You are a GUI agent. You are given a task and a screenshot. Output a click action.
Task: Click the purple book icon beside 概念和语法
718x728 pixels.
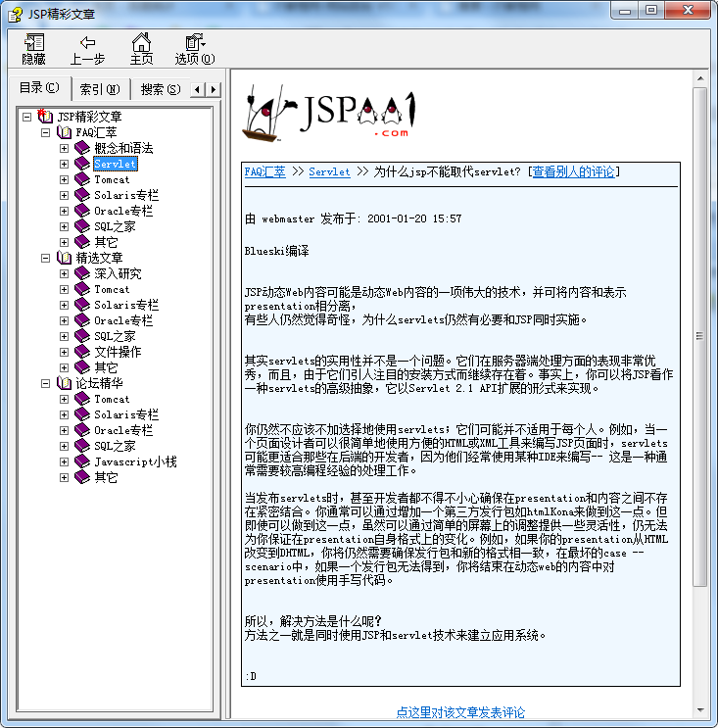click(x=82, y=148)
